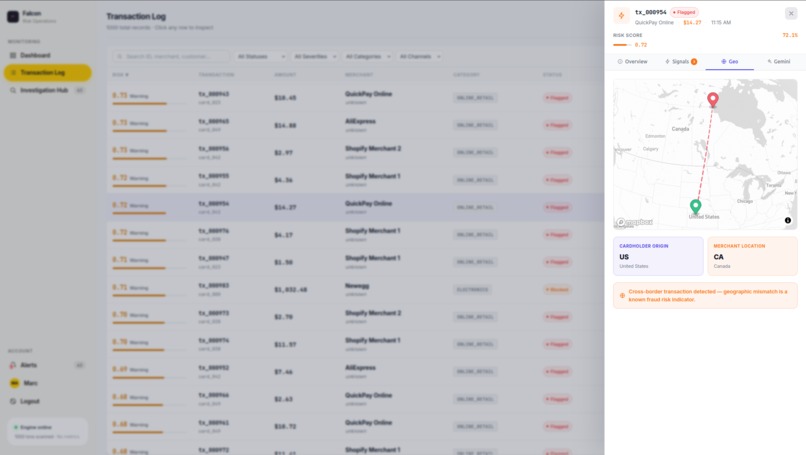This screenshot has height=455, width=806.
Task: Click the green cardholder pin on the map
Action: click(695, 206)
